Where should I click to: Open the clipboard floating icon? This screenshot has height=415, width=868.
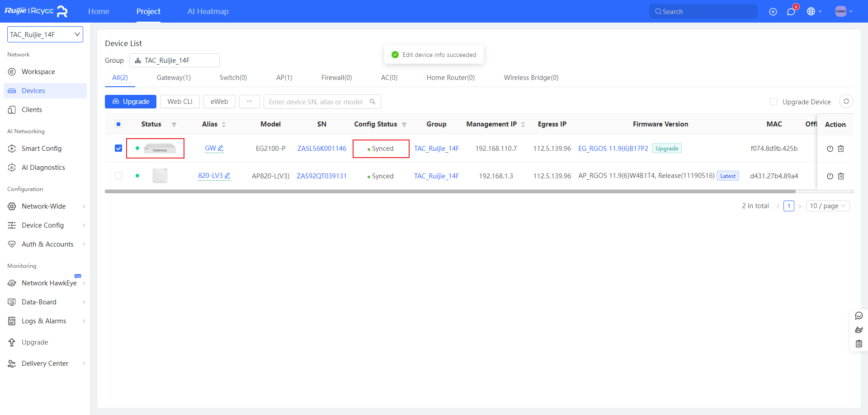click(859, 344)
